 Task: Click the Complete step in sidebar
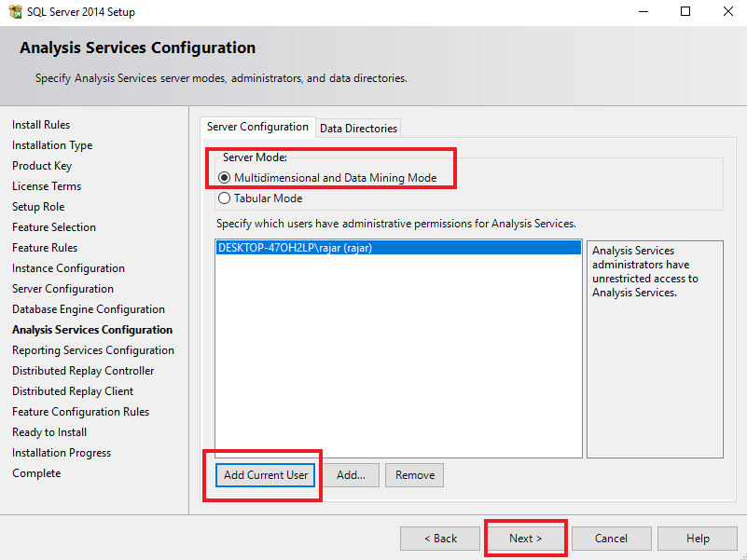(x=36, y=473)
